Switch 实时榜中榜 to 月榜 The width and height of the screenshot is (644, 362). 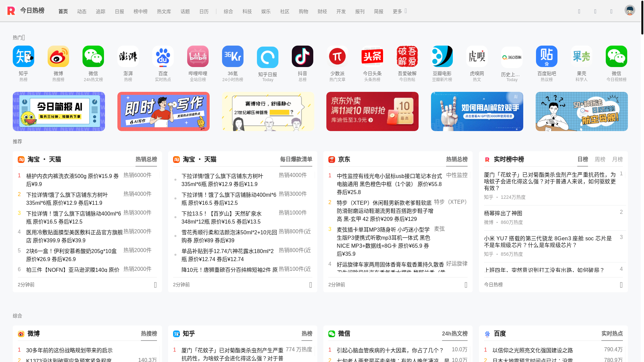coord(618,160)
